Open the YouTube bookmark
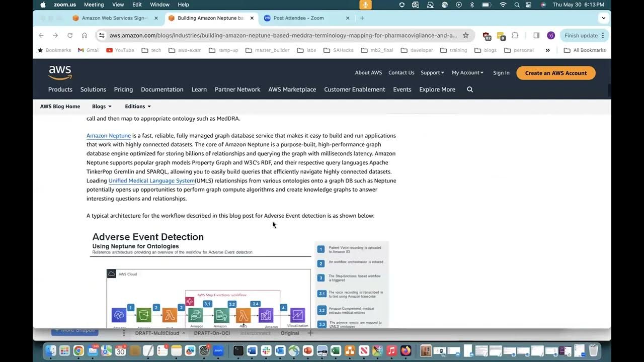This screenshot has height=362, width=644. pos(120,50)
